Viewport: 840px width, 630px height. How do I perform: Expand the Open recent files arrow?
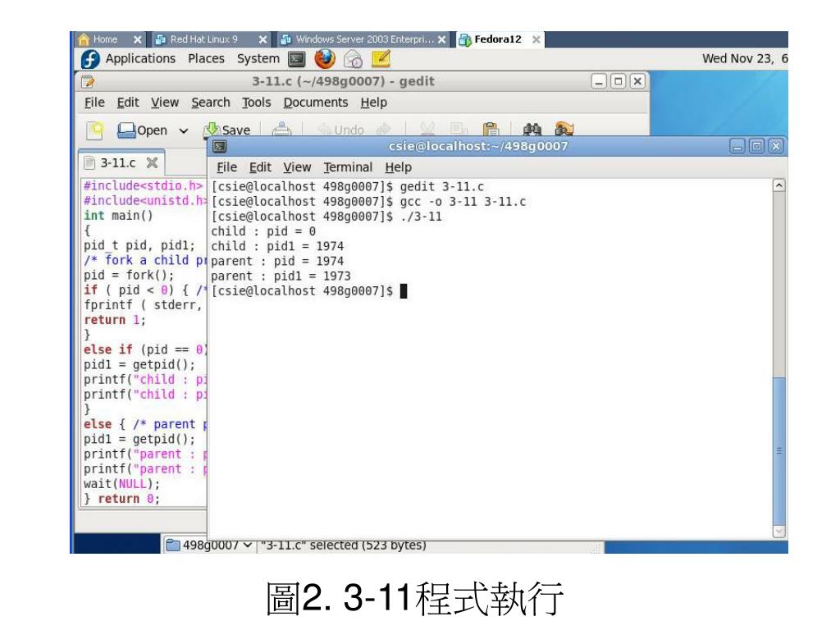click(x=183, y=130)
